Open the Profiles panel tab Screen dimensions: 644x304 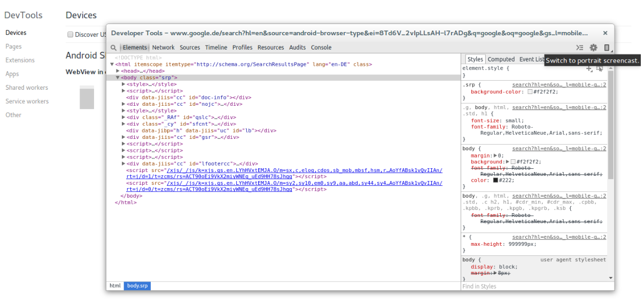(x=242, y=48)
